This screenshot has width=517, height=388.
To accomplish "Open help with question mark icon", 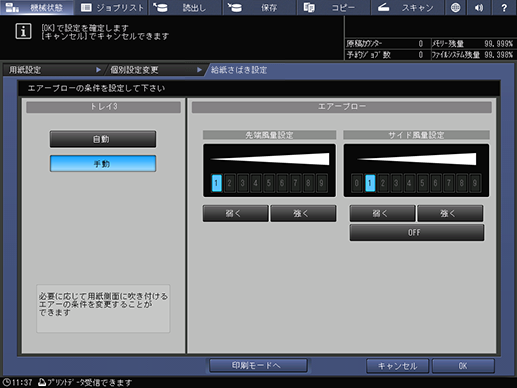I will (x=504, y=7).
